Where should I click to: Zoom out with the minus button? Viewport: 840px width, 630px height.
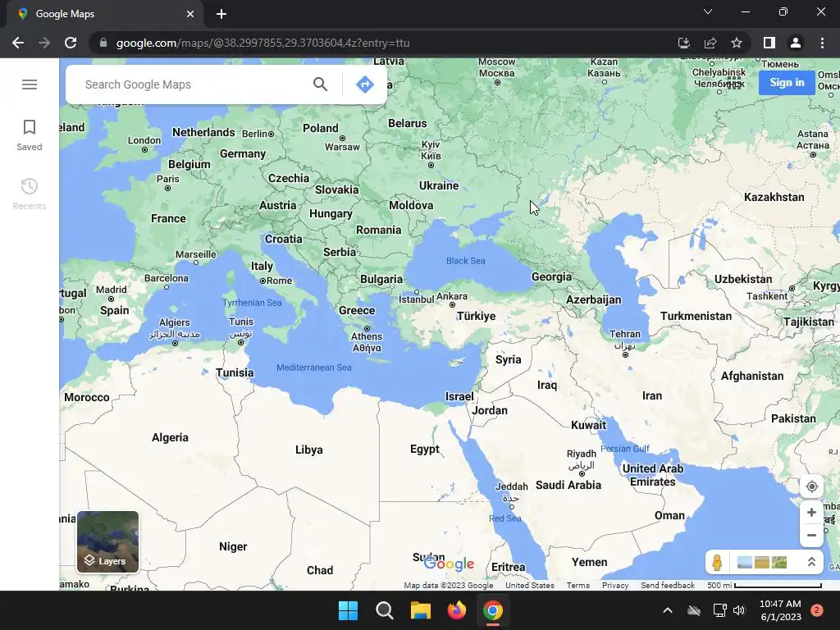pos(811,535)
